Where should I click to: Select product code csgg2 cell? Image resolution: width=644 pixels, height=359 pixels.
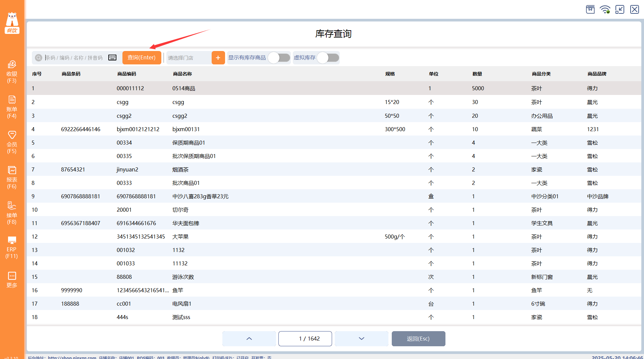pos(124,116)
